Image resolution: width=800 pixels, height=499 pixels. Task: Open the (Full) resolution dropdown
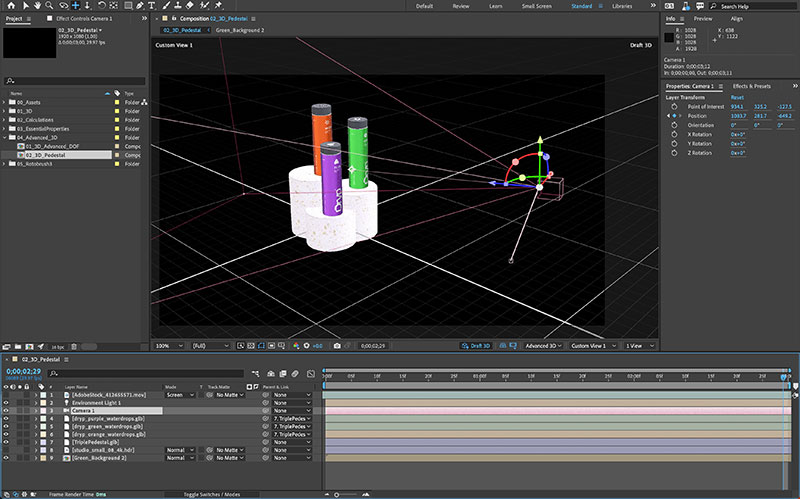pos(210,345)
